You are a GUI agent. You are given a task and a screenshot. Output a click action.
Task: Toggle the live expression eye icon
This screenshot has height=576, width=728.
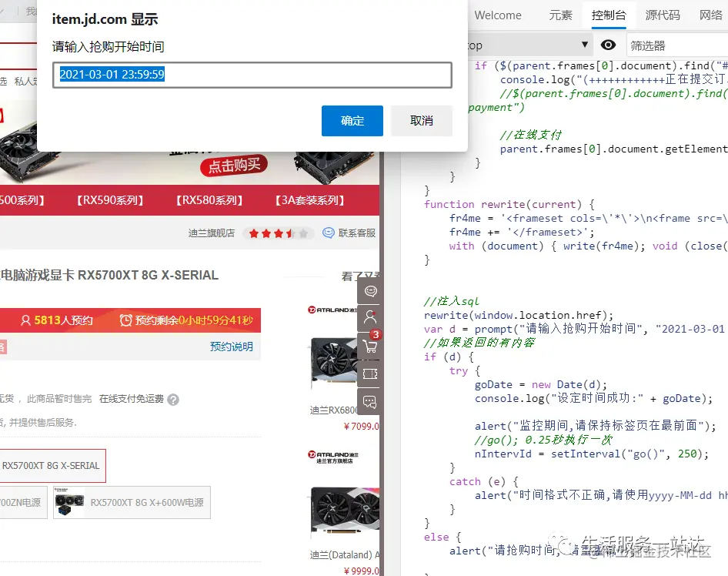pos(608,45)
